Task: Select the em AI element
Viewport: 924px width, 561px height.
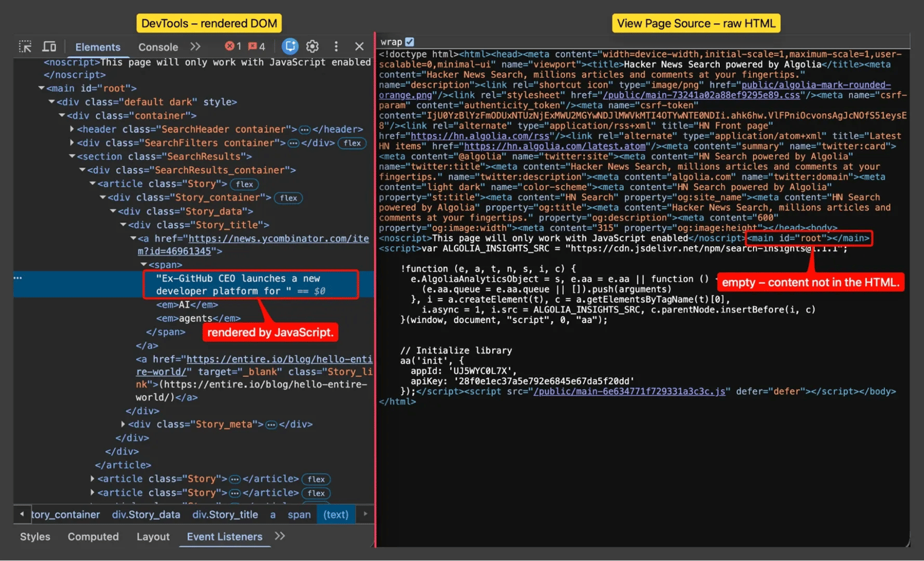Action: [187, 305]
